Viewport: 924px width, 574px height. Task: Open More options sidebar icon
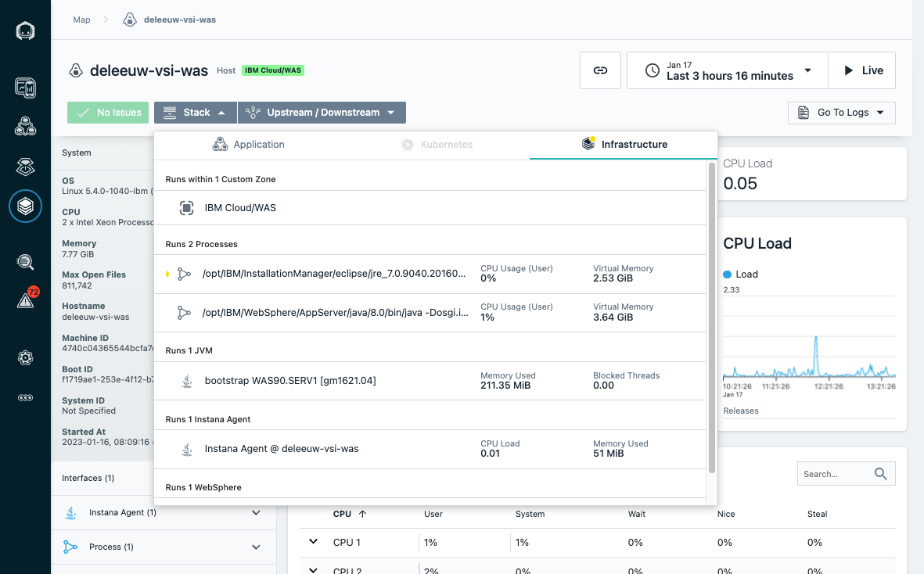tap(25, 398)
